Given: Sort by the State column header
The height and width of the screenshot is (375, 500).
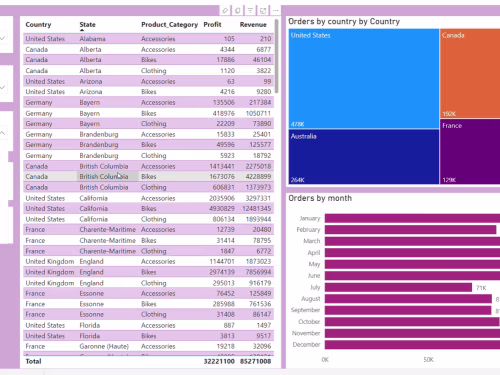Looking at the screenshot, I should pyautogui.click(x=87, y=24).
